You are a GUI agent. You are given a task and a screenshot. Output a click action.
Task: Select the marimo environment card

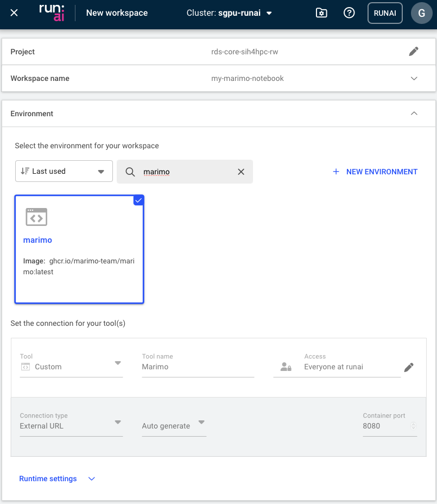coord(79,249)
